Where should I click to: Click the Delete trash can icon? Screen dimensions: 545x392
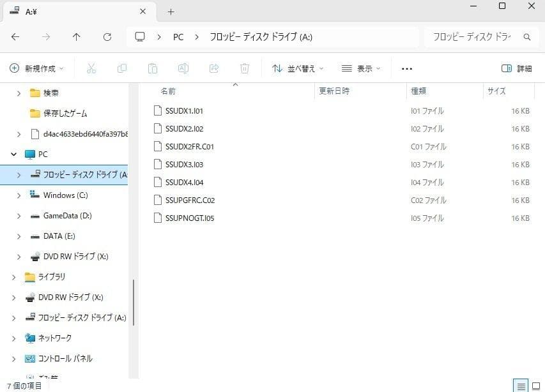point(245,68)
